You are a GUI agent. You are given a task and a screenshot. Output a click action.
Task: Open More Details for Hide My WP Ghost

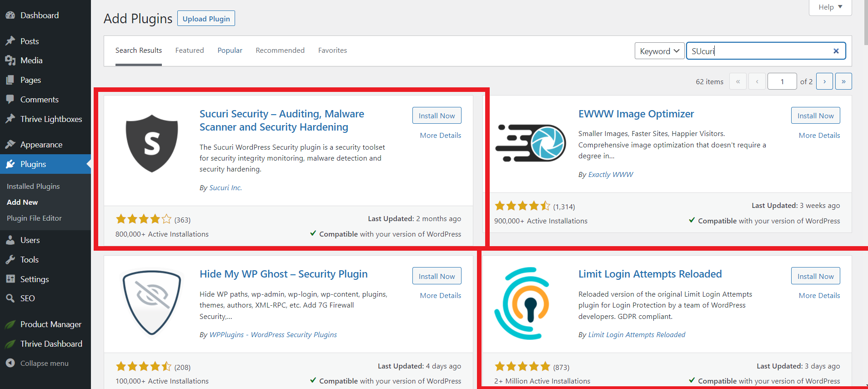point(440,295)
